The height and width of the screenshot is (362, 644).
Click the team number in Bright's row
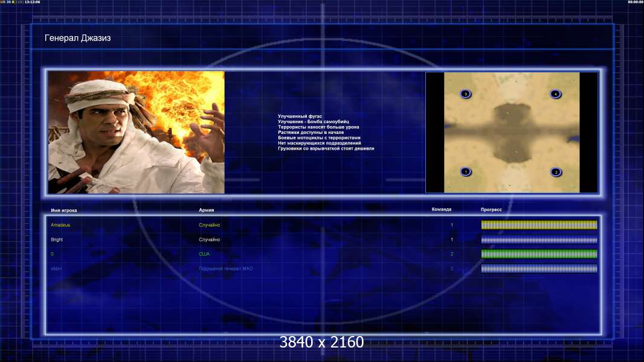point(452,240)
